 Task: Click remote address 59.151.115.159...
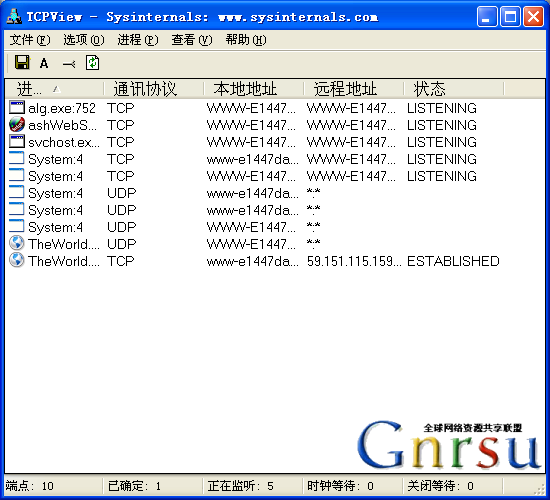tap(354, 261)
